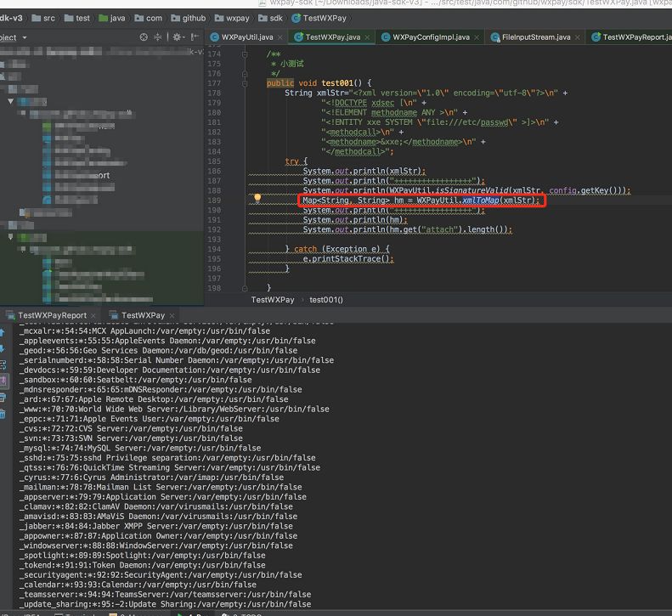Viewport: 672px width, 616px height.
Task: Click the fold marker at line 176
Action: pyautogui.click(x=245, y=74)
